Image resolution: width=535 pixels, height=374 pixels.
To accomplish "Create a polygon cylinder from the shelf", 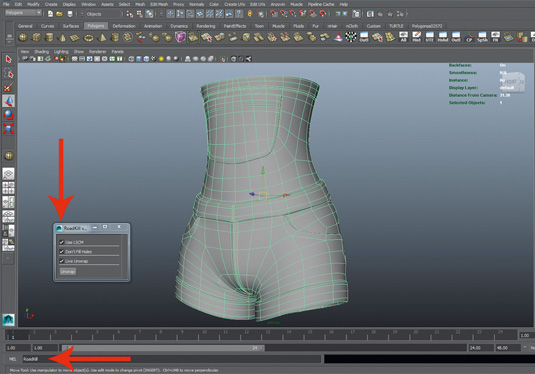I will coord(49,37).
